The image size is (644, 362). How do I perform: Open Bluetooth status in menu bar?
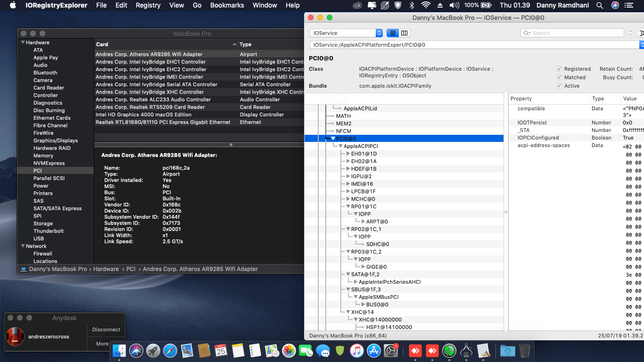[x=412, y=5]
